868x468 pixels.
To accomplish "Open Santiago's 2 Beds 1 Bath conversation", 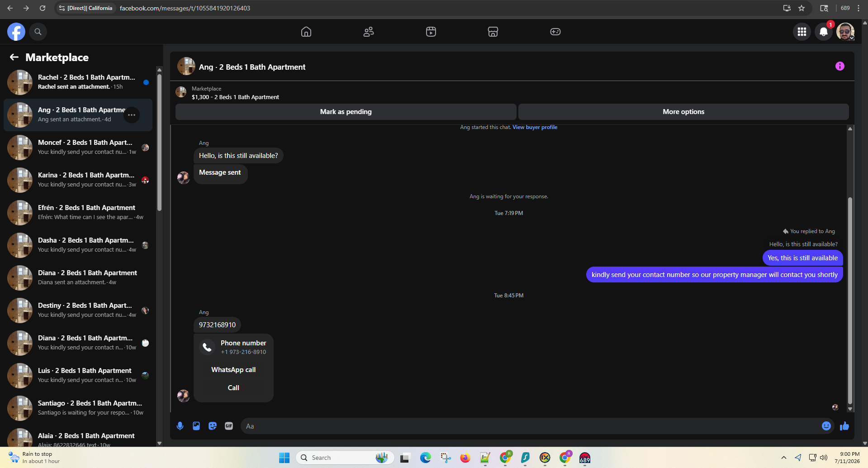I will point(78,408).
